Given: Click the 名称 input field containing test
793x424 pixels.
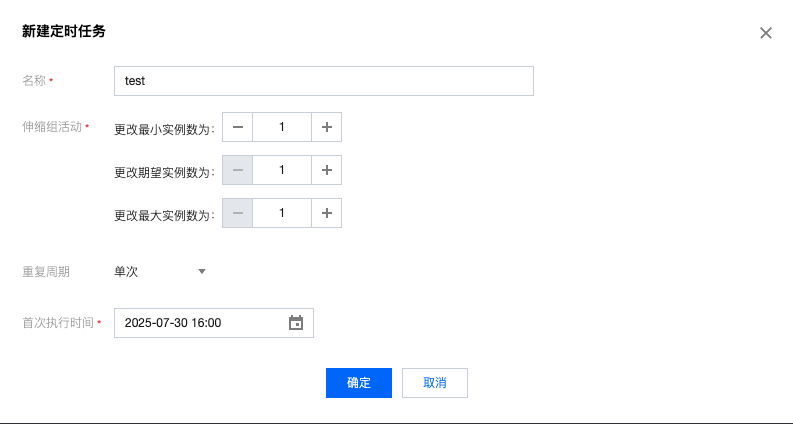Looking at the screenshot, I should point(324,81).
